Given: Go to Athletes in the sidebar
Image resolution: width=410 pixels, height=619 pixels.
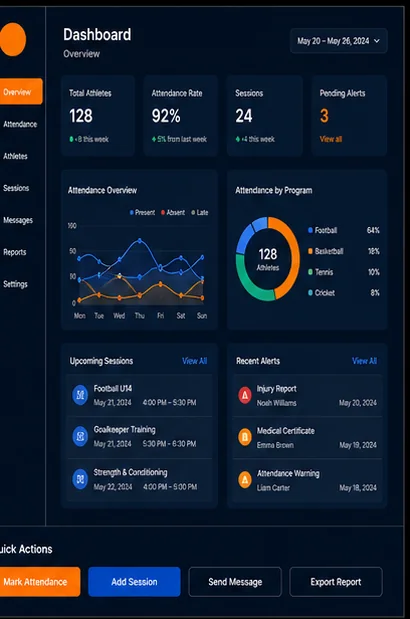Looking at the screenshot, I should [x=15, y=156].
